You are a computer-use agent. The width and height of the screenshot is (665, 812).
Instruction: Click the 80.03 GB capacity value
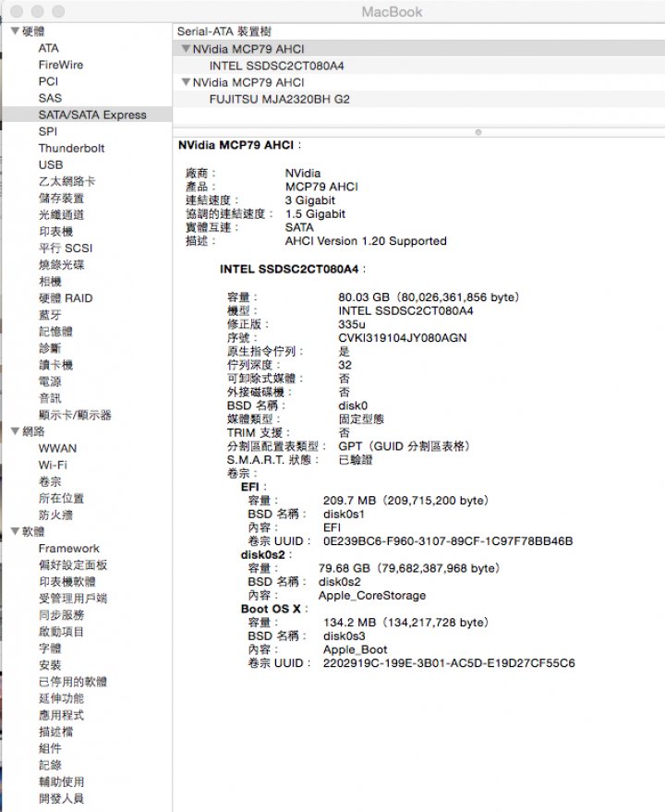click(429, 297)
